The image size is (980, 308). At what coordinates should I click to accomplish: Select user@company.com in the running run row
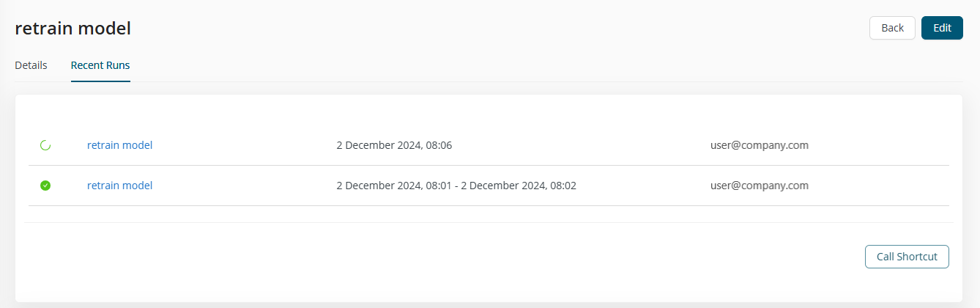[x=760, y=145]
